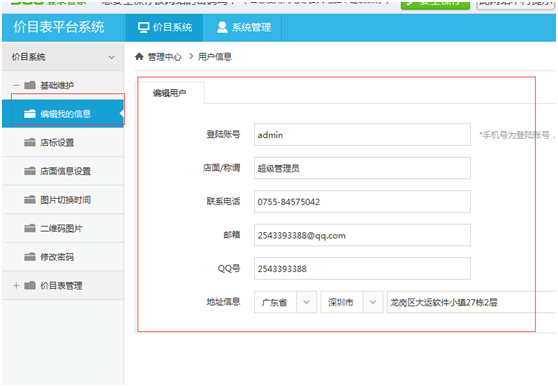This screenshot has height=387, width=558.
Task: Click the 登陆账号 field containing admin
Action: (x=362, y=135)
